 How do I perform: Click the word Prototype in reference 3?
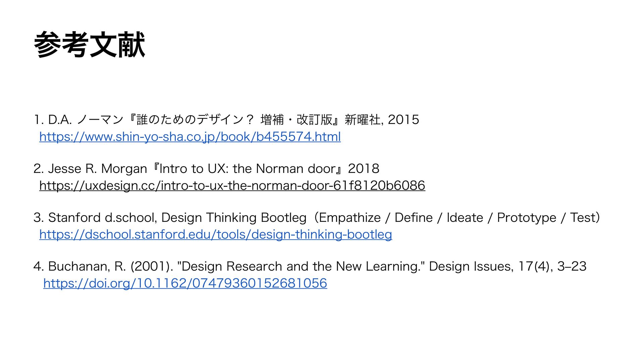tap(527, 218)
